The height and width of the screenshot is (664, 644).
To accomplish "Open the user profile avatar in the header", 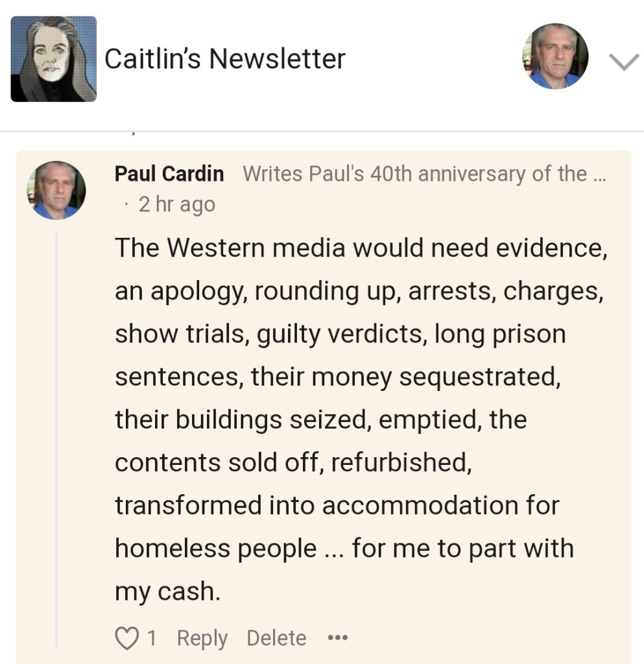I will click(555, 57).
